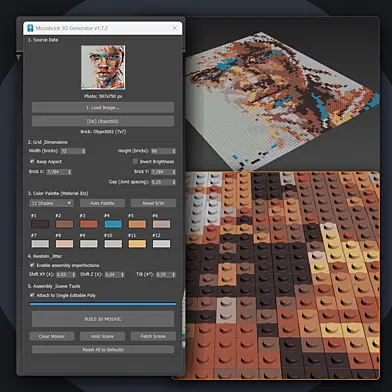Click the Fetch Scene button
Image resolution: width=392 pixels, height=392 pixels.
click(153, 336)
